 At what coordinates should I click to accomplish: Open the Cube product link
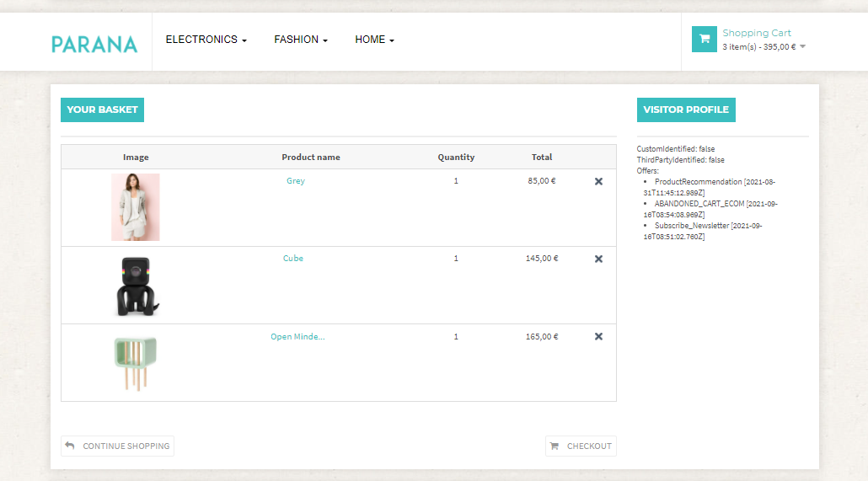[293, 259]
